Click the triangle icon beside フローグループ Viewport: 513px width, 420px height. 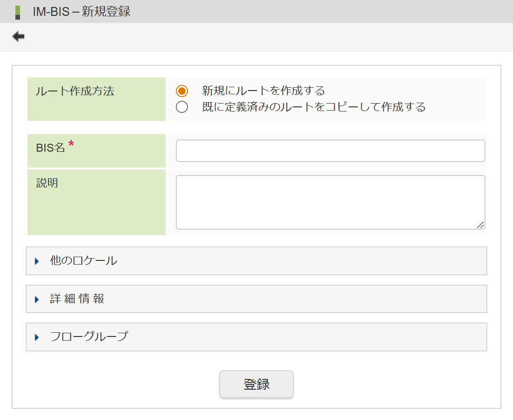(37, 337)
